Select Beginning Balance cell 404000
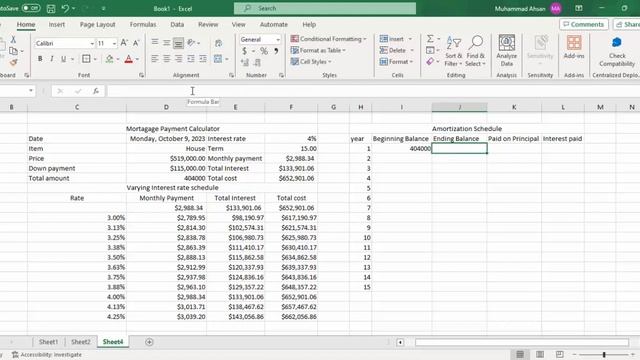 point(402,149)
